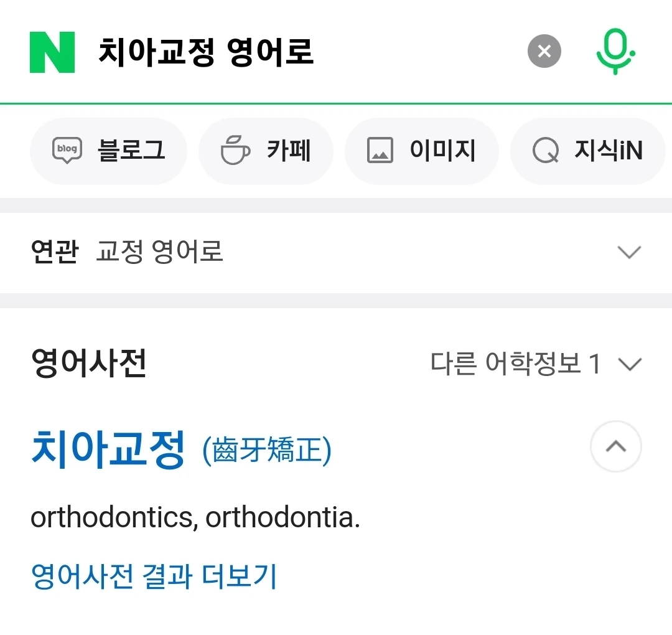Screen dimensions: 672x635
Task: Tap the coffee cup icon for 카페
Action: 236,151
